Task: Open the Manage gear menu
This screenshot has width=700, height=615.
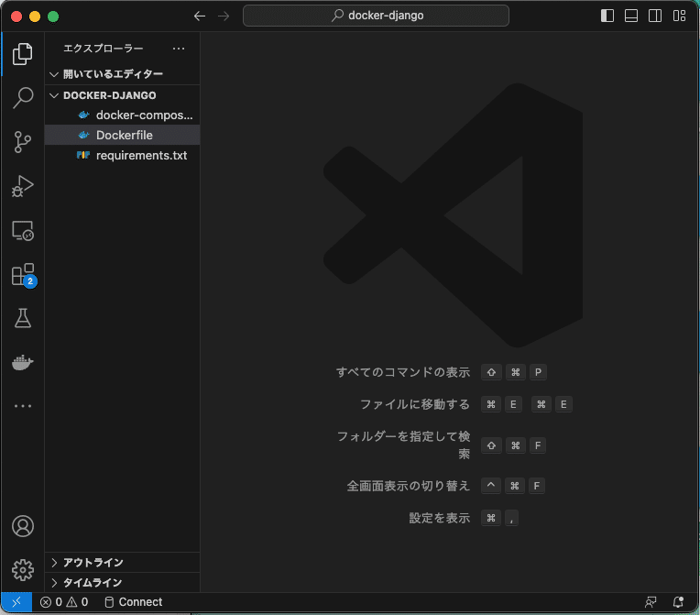Action: [23, 570]
